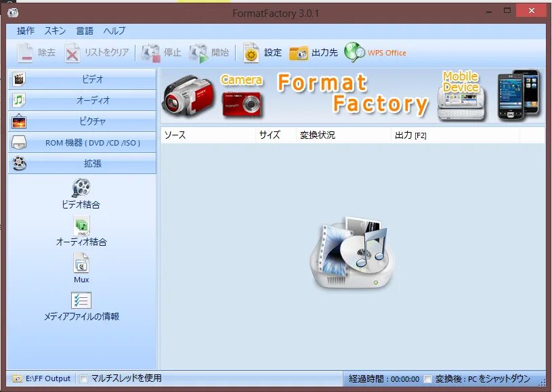The image size is (552, 392).
Task: Close the FormatFactory window
Action: (531, 11)
